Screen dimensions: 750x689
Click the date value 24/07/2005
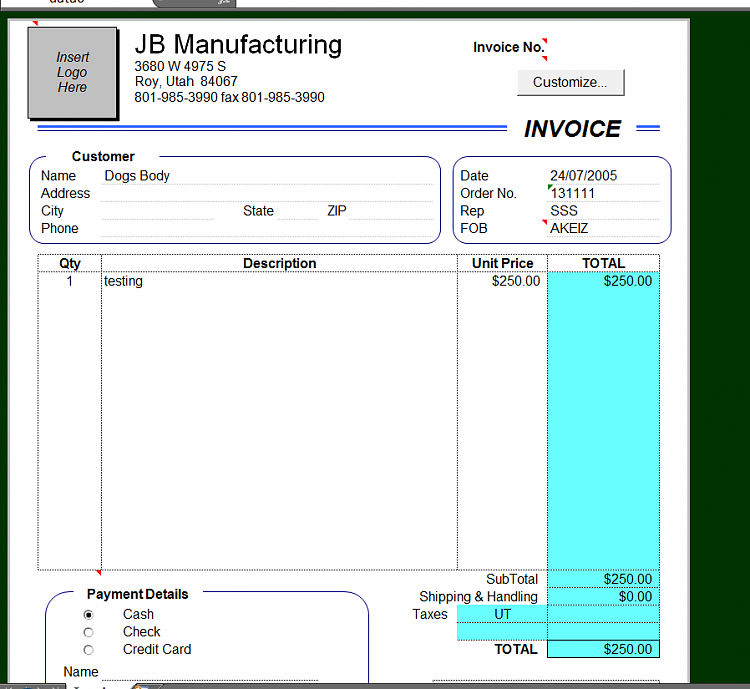tap(584, 176)
